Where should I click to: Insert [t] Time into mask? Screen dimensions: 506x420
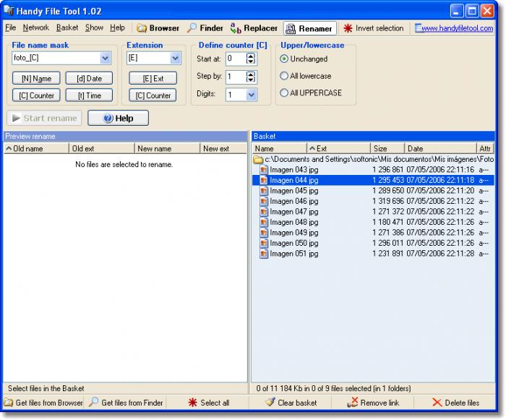tap(89, 95)
